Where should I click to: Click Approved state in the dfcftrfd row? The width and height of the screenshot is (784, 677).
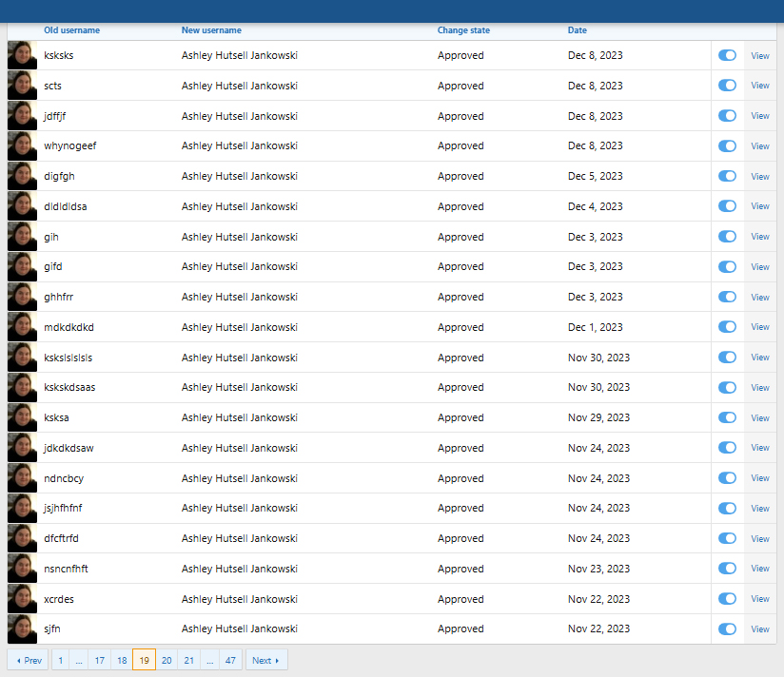tap(461, 538)
